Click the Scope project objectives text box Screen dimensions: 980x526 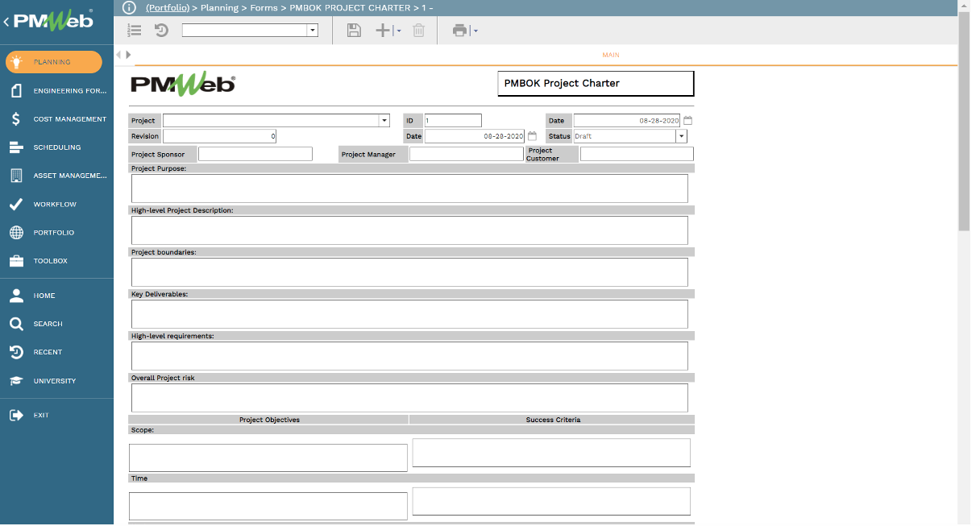pyautogui.click(x=268, y=458)
